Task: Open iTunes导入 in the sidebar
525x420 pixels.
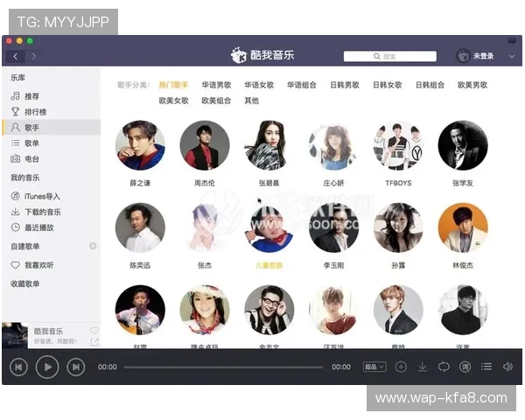Action: pyautogui.click(x=52, y=196)
